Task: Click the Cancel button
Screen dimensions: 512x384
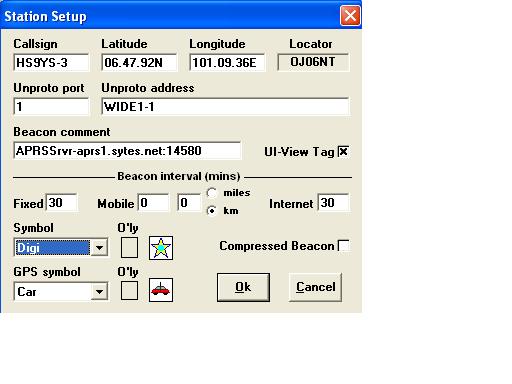Action: 315,287
